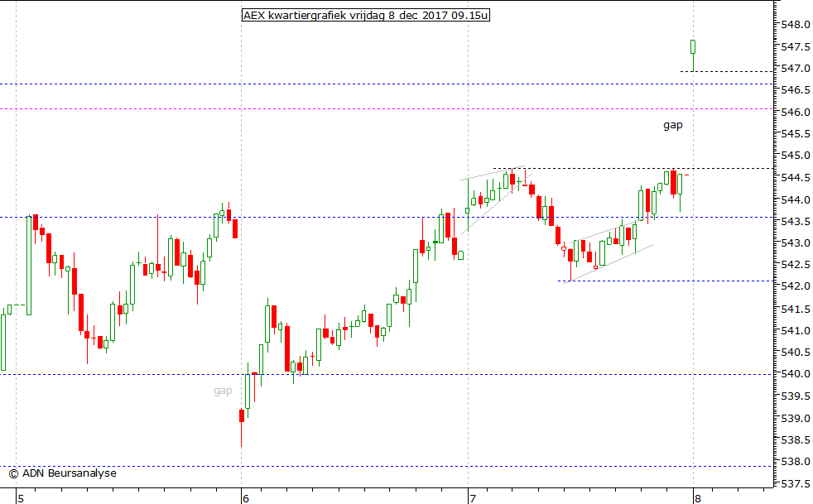Image resolution: width=813 pixels, height=504 pixels.
Task: Click the black 'gap' label near 546
Action: click(673, 126)
